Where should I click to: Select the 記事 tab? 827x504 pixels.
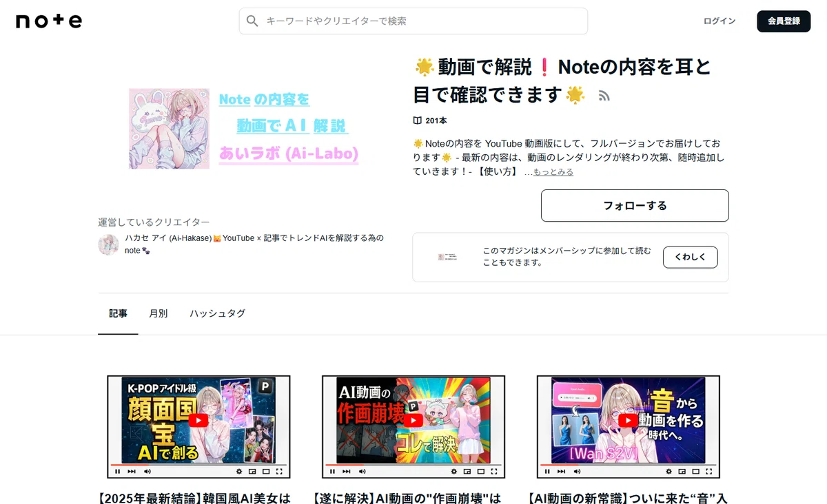[x=118, y=313]
